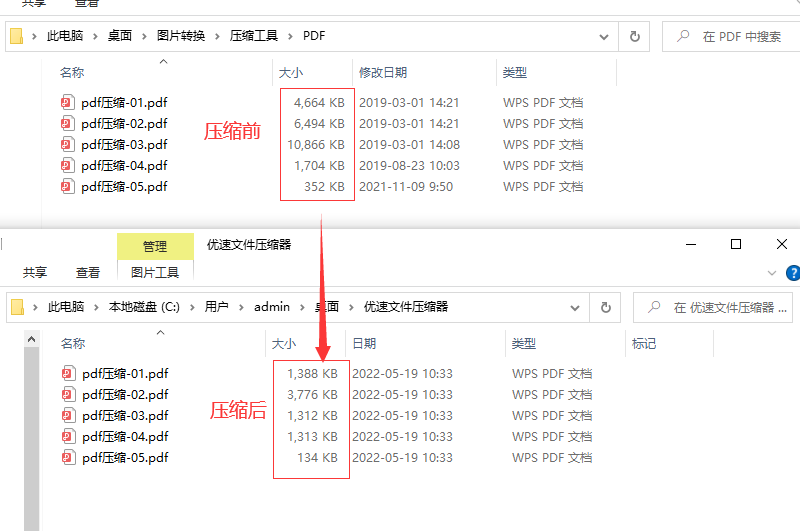Click the PDF icon of pdf压缩-04.pdf in the PDF window
The width and height of the screenshot is (800, 531).
[68, 165]
